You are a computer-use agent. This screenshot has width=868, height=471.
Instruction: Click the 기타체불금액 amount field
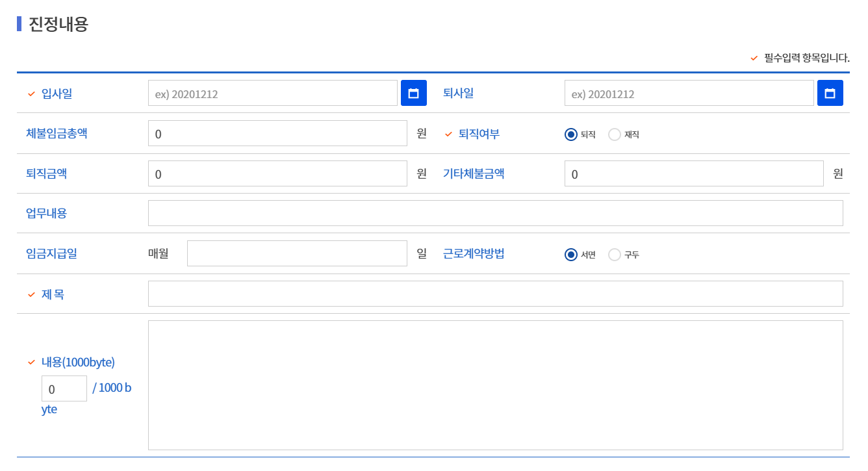tap(694, 173)
